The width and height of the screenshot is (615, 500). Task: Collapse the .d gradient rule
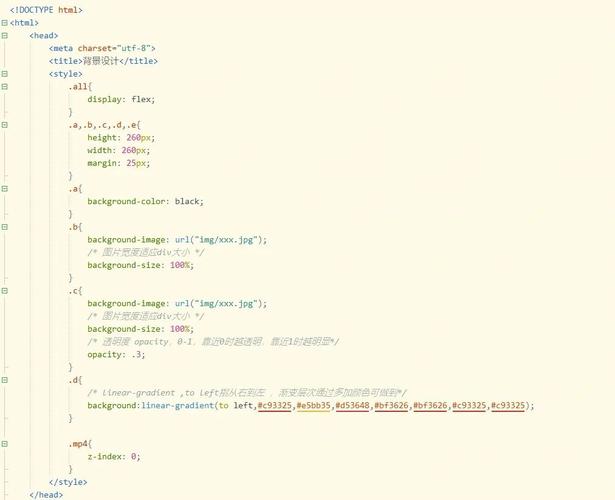coord(5,379)
